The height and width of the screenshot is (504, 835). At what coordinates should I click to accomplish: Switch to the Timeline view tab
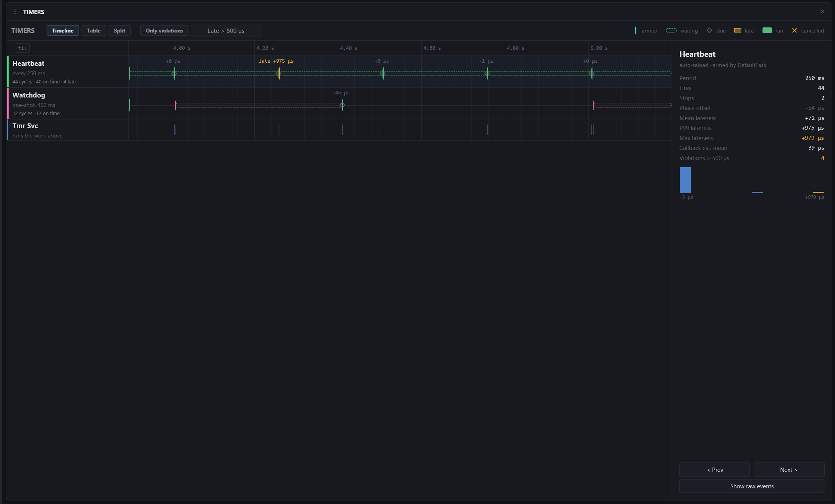(63, 31)
